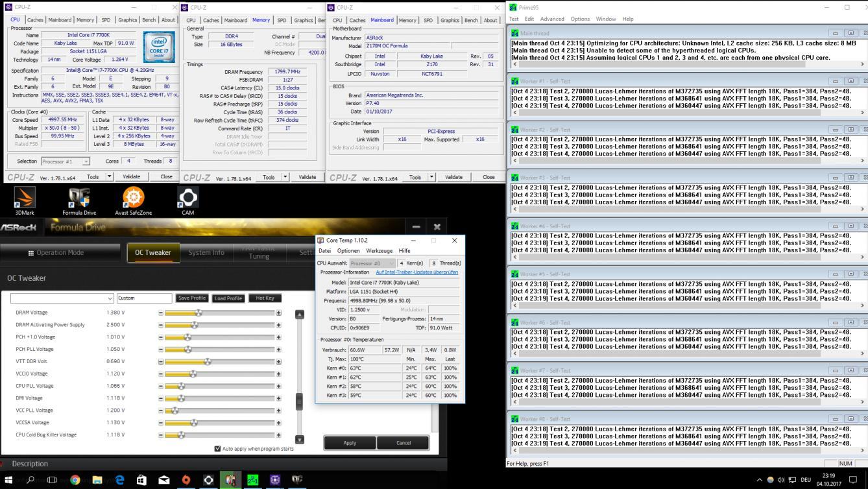The height and width of the screenshot is (489, 868).
Task: Open the Formula Drive desktop shortcut
Action: point(79,201)
